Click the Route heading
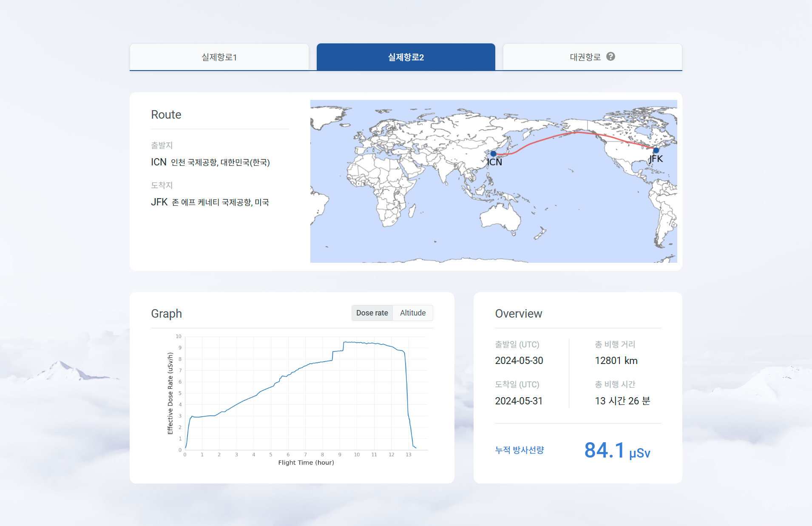This screenshot has height=526, width=812. tap(166, 115)
